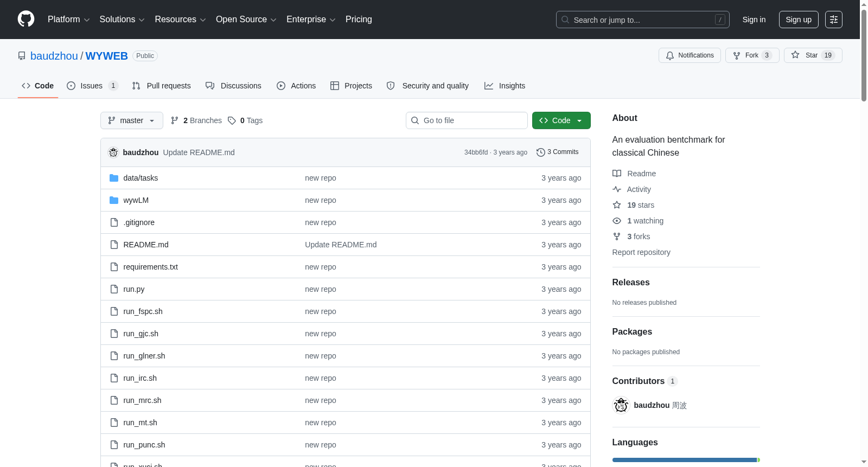Image resolution: width=868 pixels, height=467 pixels.
Task: Click the Search or jump to field
Action: pyautogui.click(x=642, y=20)
